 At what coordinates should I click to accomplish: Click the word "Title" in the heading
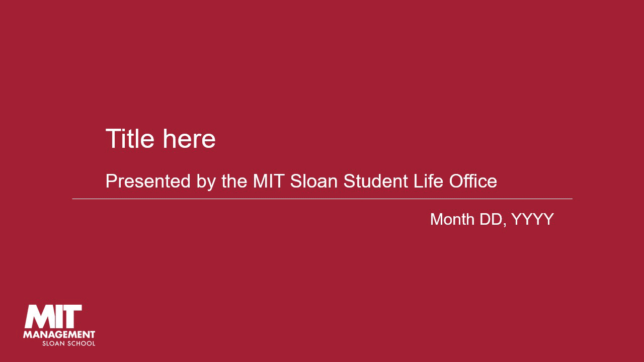130,139
